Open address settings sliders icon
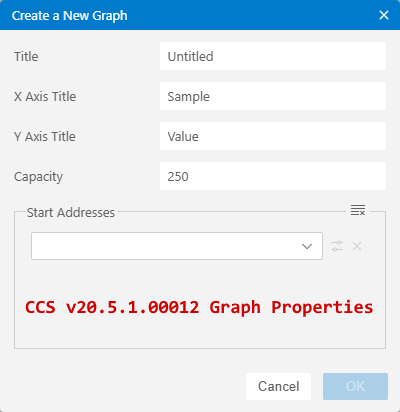Image resolution: width=400 pixels, height=412 pixels. (337, 246)
